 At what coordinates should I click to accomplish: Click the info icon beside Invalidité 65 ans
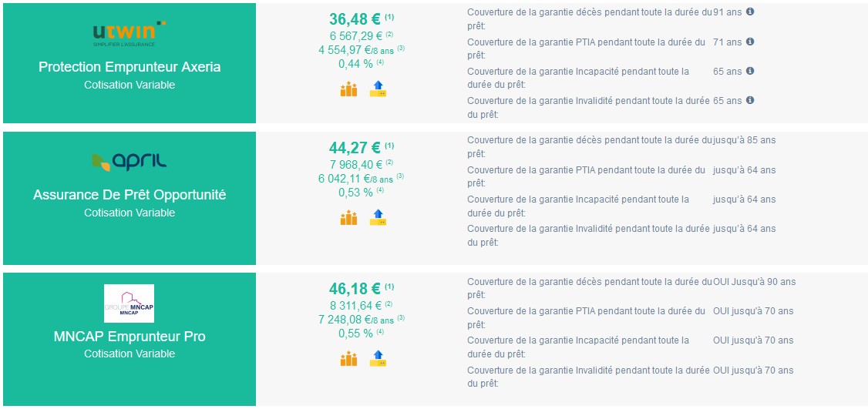(x=750, y=99)
